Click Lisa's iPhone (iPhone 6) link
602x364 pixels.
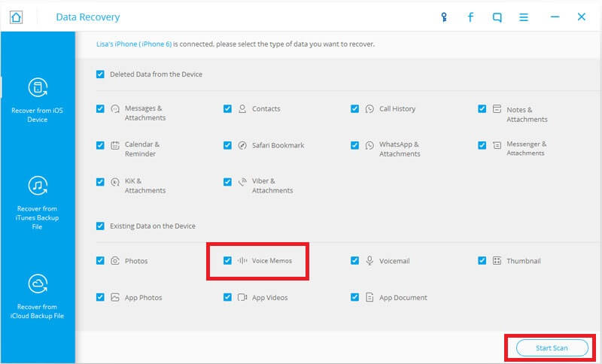click(134, 44)
